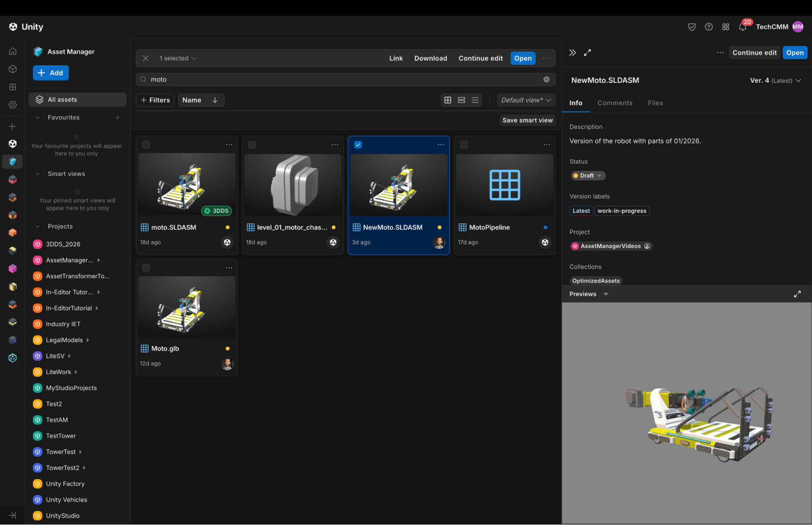
Task: Add a favourite with the plus icon
Action: (x=117, y=118)
